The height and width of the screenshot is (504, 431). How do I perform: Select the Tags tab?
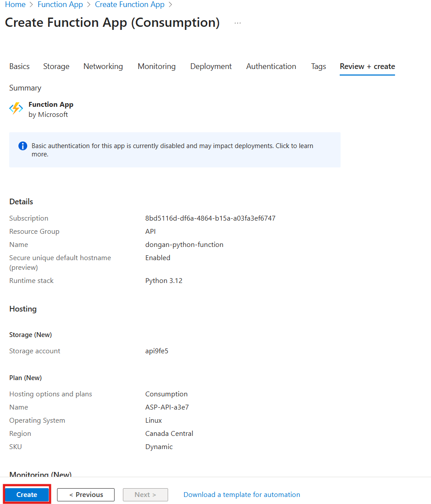point(318,66)
